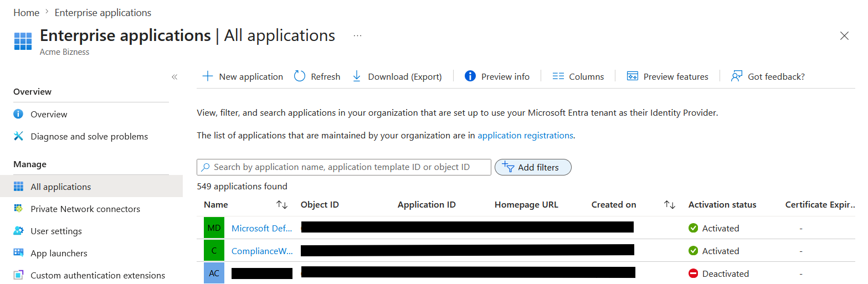Viewport: 868px width, 284px height.
Task: Click the Acme Bizness tenant name
Action: tap(64, 52)
